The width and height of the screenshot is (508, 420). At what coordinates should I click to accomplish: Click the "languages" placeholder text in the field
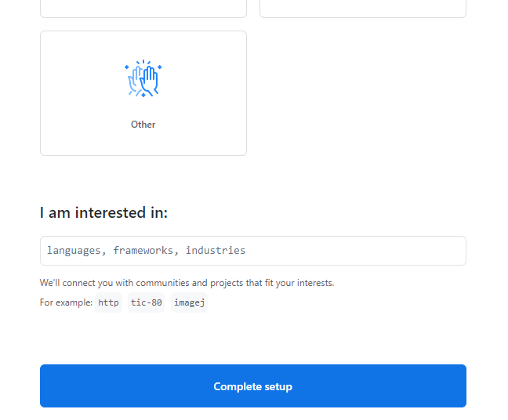pyautogui.click(x=74, y=251)
